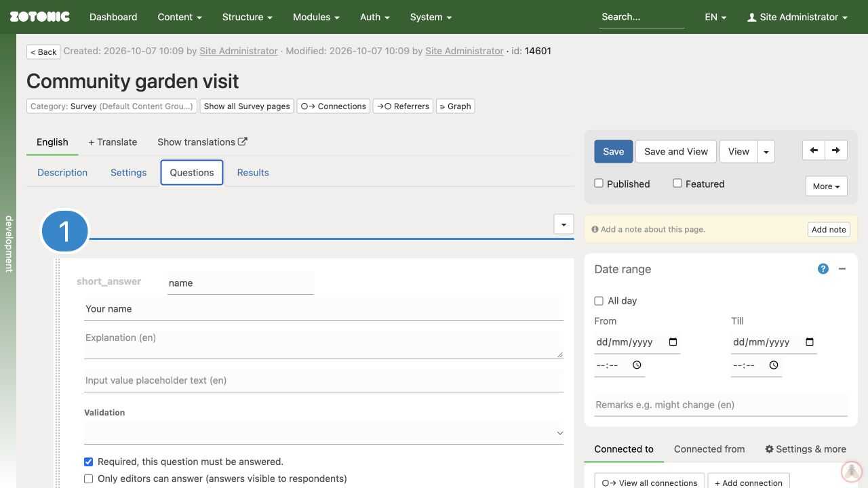Collapse the Date range panel

pos(842,269)
